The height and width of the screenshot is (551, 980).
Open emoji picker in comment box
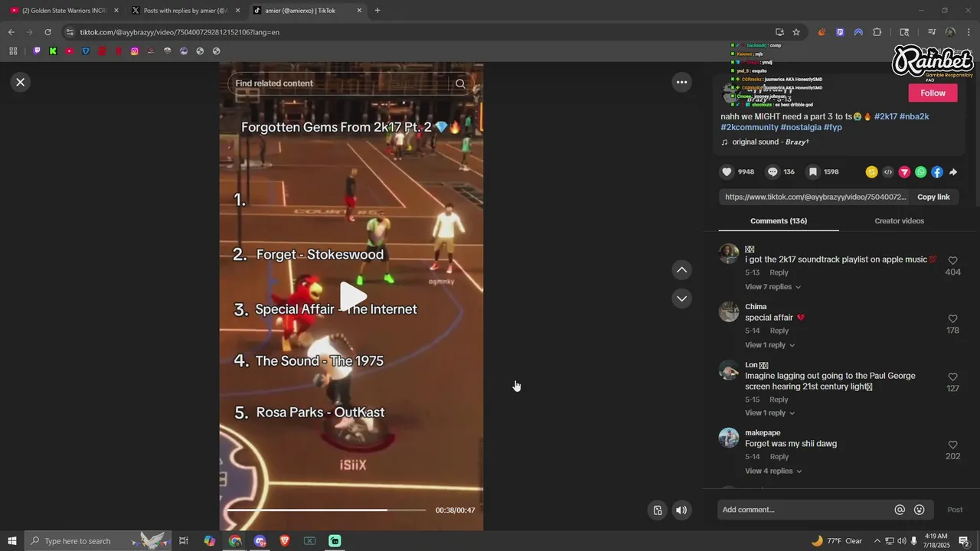pos(920,510)
